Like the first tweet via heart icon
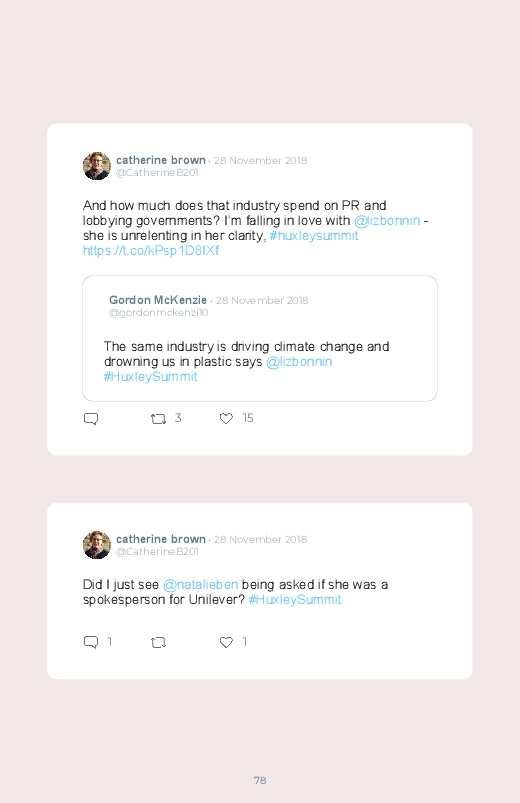 pos(226,418)
